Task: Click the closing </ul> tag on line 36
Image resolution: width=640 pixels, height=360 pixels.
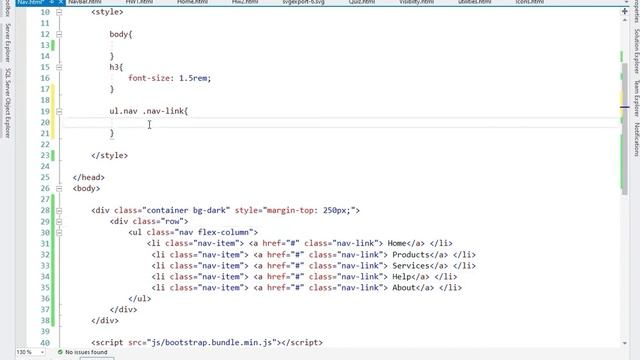Action: pyautogui.click(x=140, y=299)
